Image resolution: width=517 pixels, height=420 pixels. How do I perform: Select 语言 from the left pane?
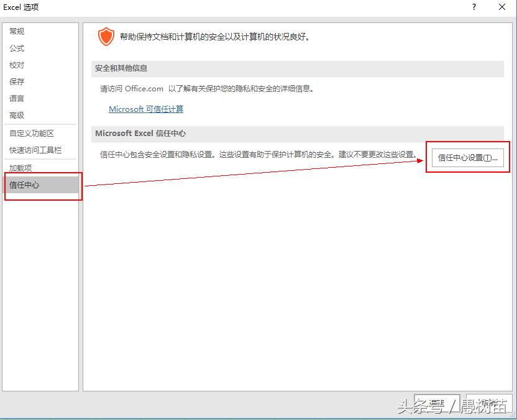pyautogui.click(x=17, y=98)
